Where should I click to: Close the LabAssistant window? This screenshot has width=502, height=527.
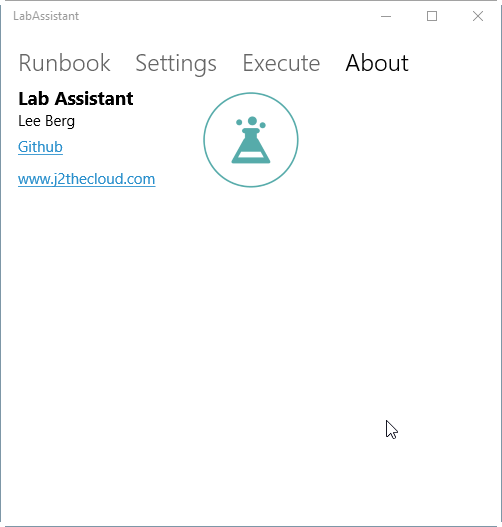click(x=478, y=16)
